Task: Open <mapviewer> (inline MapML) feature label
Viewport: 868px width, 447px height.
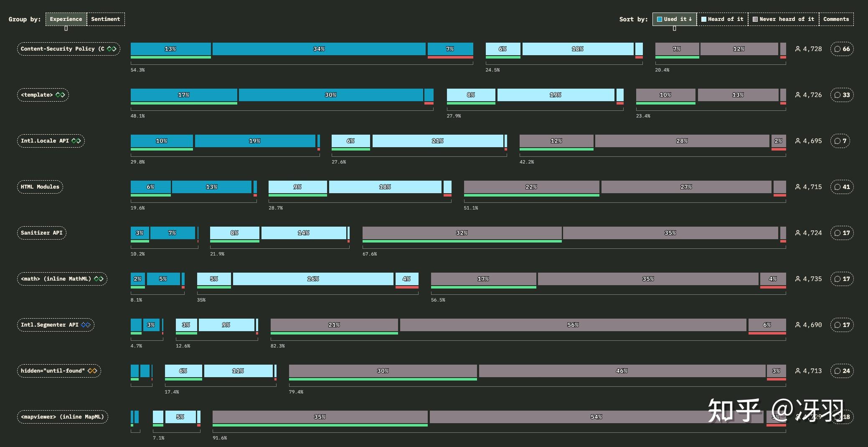Action: pos(62,417)
